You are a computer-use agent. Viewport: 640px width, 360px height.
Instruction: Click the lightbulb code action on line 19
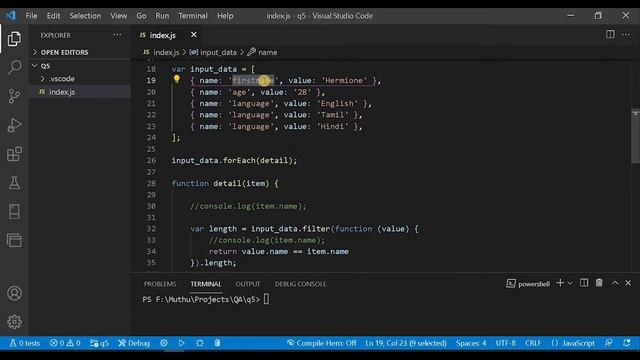177,79
